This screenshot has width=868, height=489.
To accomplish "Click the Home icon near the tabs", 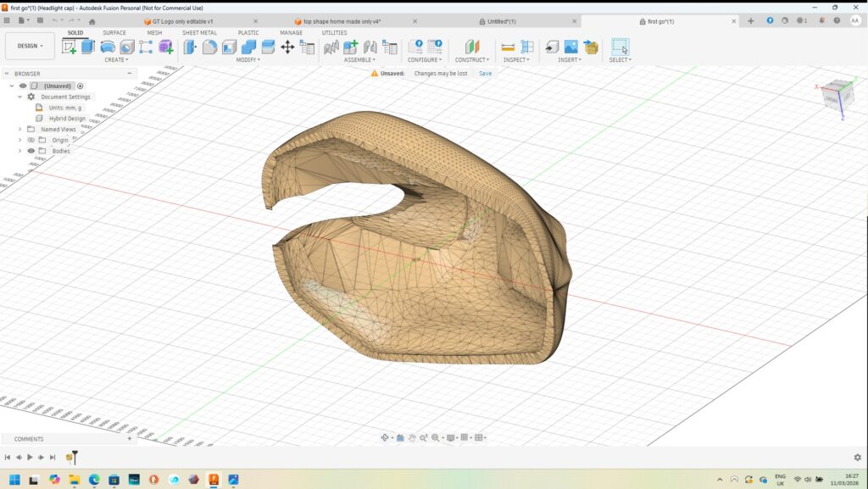I will click(92, 21).
